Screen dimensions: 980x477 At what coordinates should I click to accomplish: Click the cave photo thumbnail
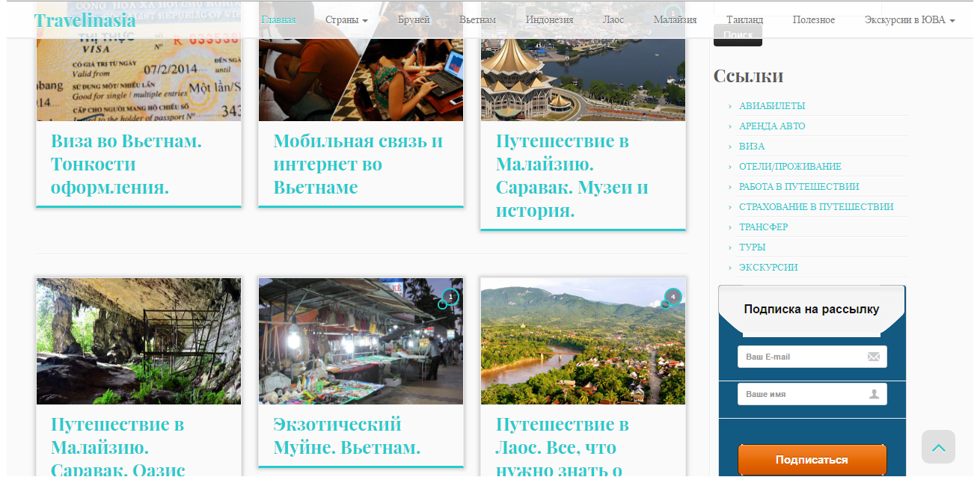(138, 341)
